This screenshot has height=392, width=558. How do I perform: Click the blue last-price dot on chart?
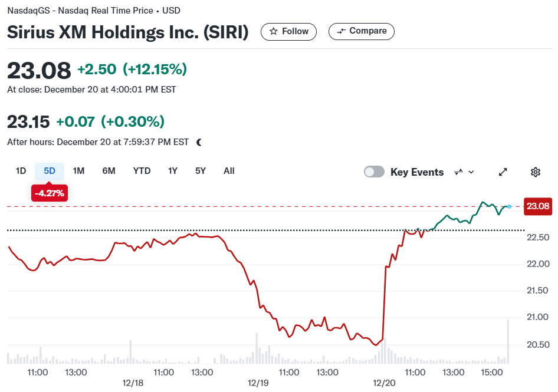point(509,207)
